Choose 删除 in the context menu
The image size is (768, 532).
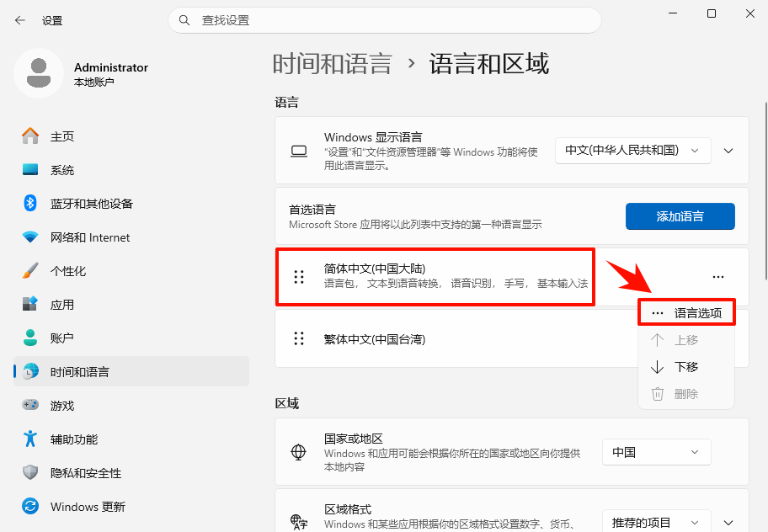(x=686, y=394)
